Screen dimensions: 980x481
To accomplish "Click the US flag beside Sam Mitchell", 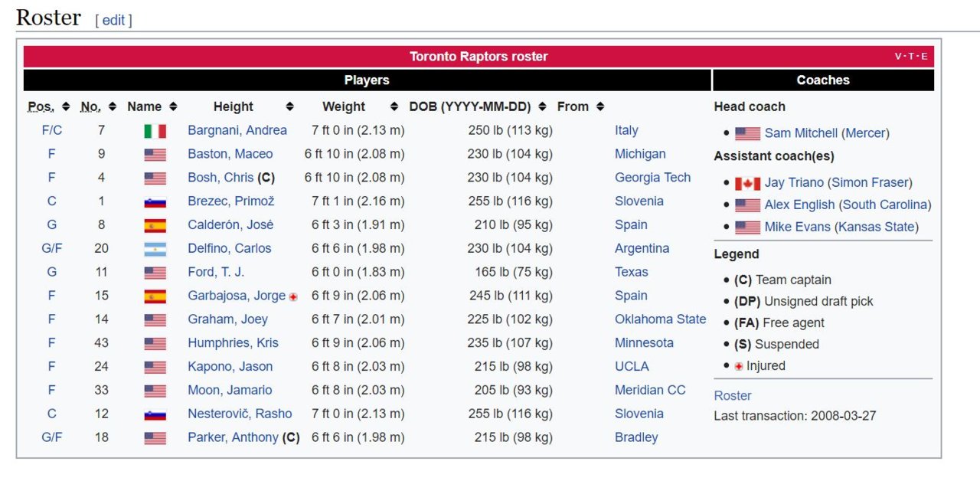I will coord(747,134).
